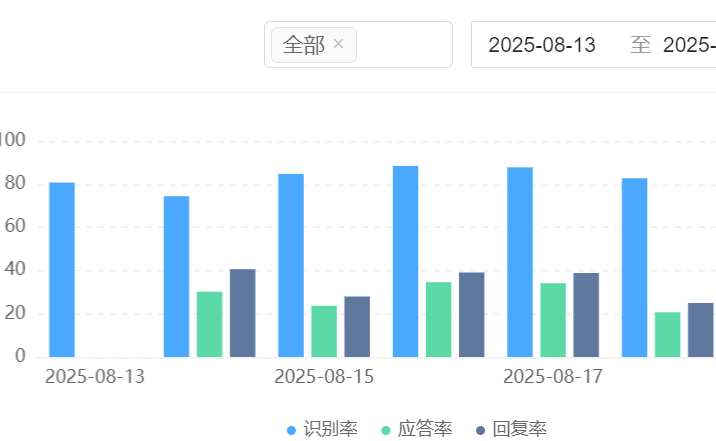The width and height of the screenshot is (716, 441).
Task: Click the 2025-08-15 x-axis label
Action: click(324, 377)
